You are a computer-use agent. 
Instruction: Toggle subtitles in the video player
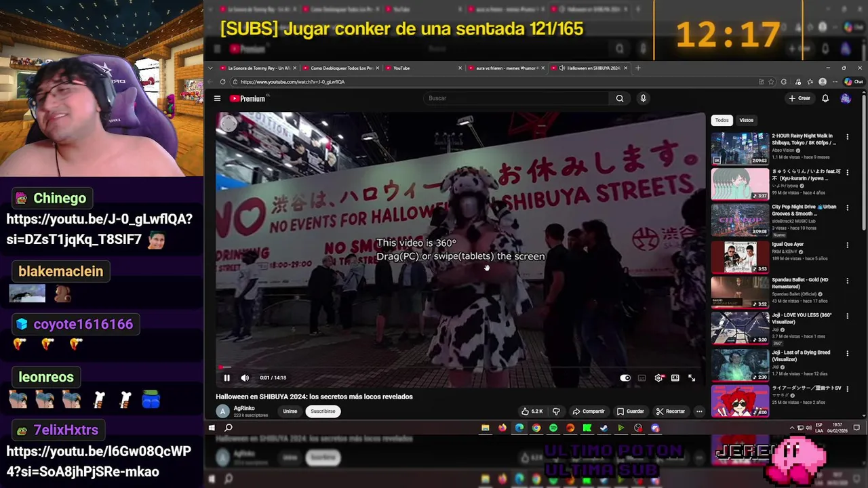pyautogui.click(x=642, y=378)
